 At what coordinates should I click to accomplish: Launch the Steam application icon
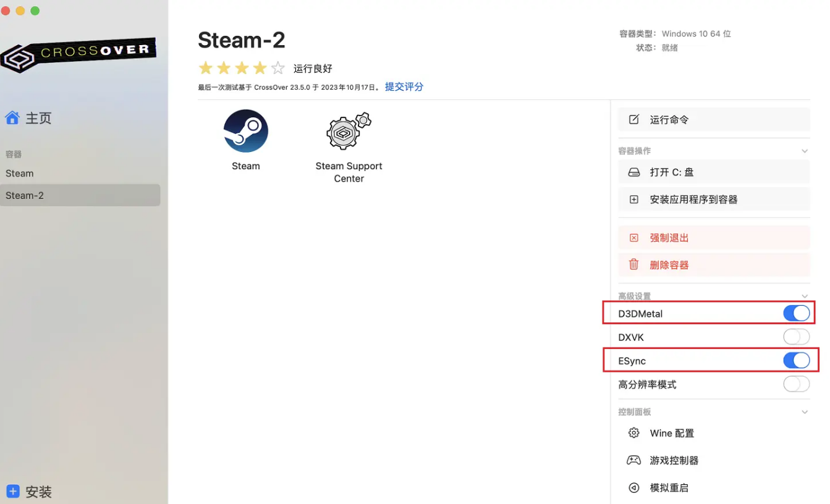click(x=246, y=130)
